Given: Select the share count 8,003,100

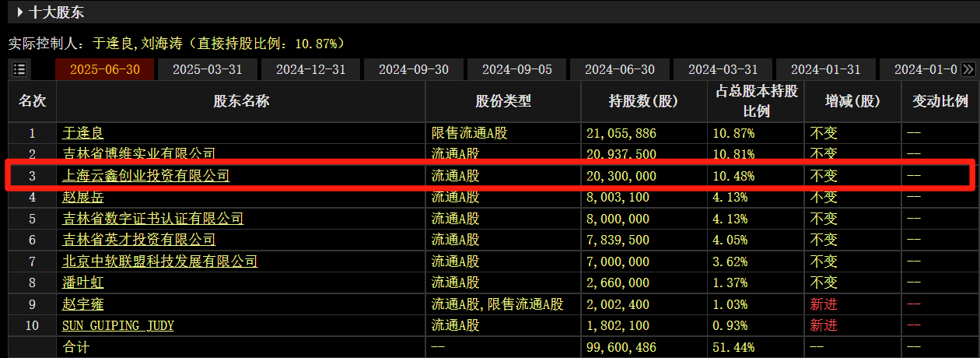Looking at the screenshot, I should pos(618,198).
